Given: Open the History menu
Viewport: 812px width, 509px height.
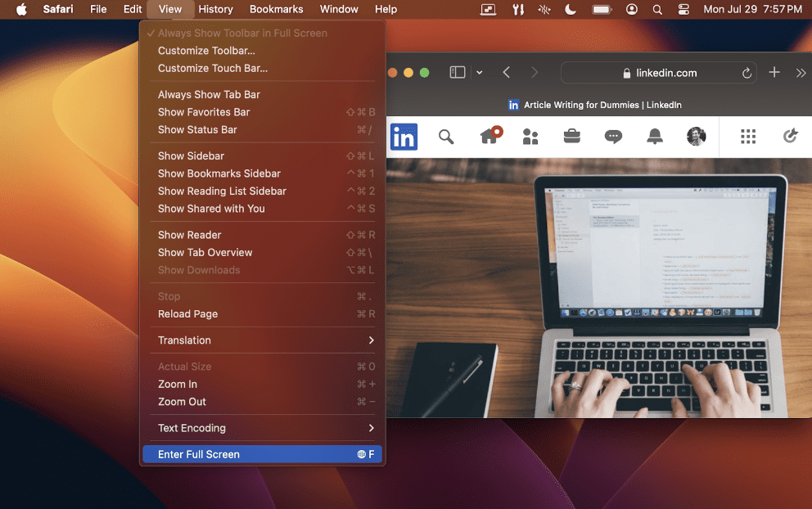Looking at the screenshot, I should [215, 9].
